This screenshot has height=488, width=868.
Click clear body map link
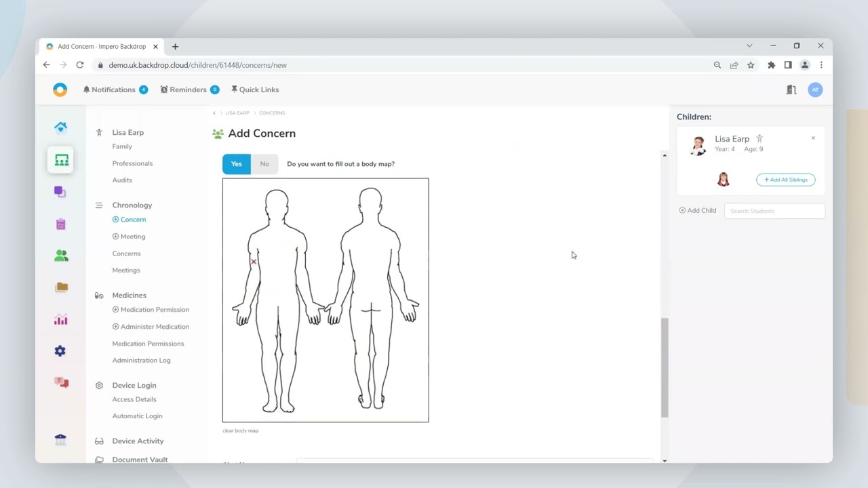(240, 430)
